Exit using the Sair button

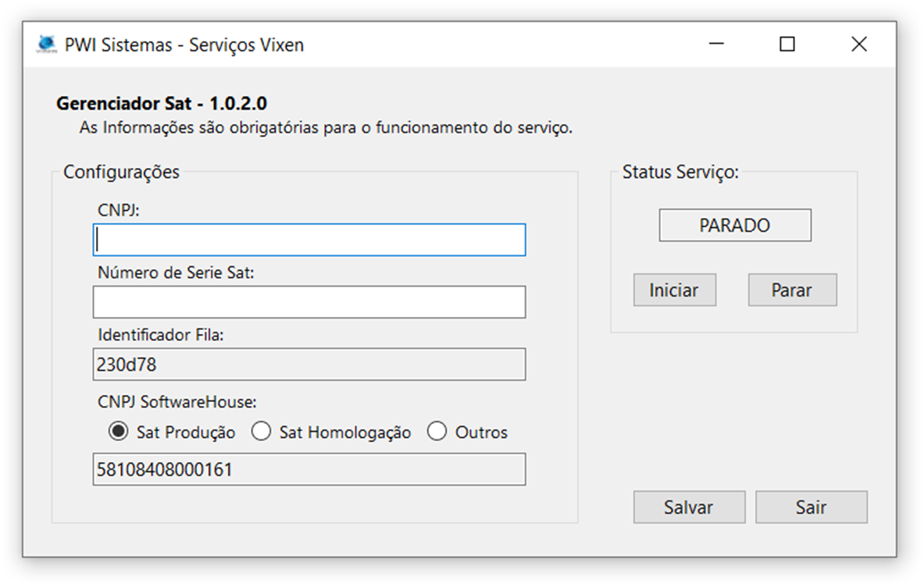click(x=811, y=507)
